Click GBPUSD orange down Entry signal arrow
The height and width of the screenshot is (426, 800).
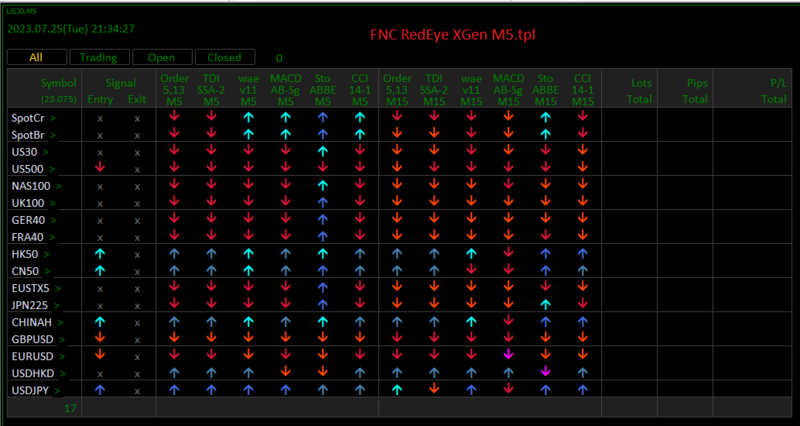pos(100,337)
